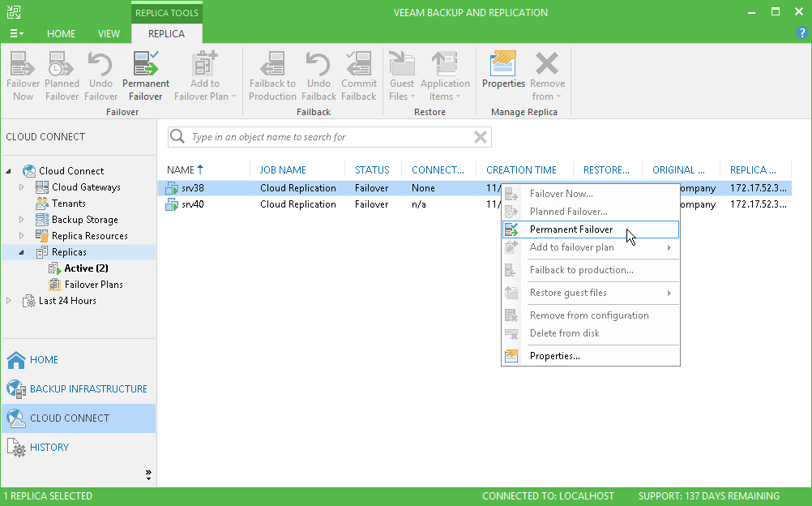Switch to the VIEW ribbon tab
Viewport: 812px width, 506px height.
click(109, 34)
